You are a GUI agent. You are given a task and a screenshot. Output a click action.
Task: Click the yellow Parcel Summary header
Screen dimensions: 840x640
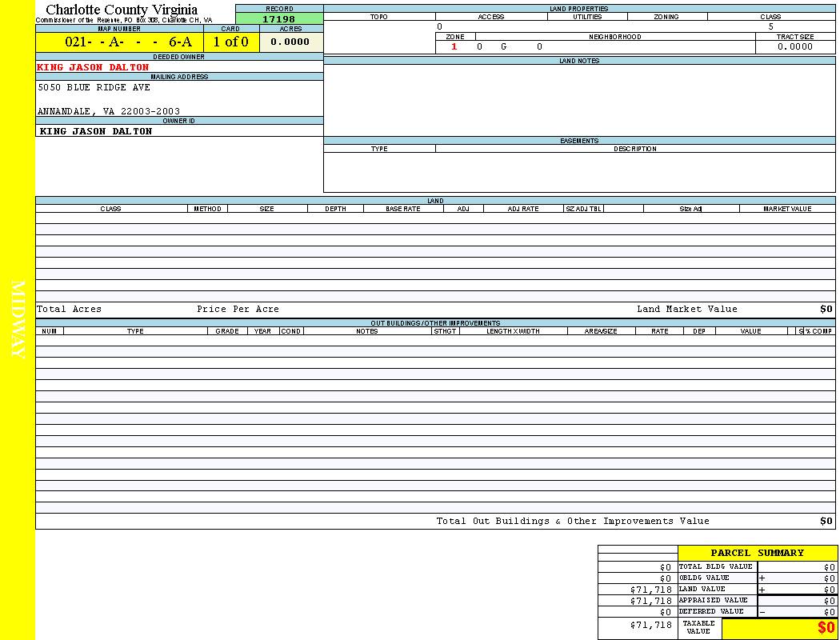(x=757, y=553)
